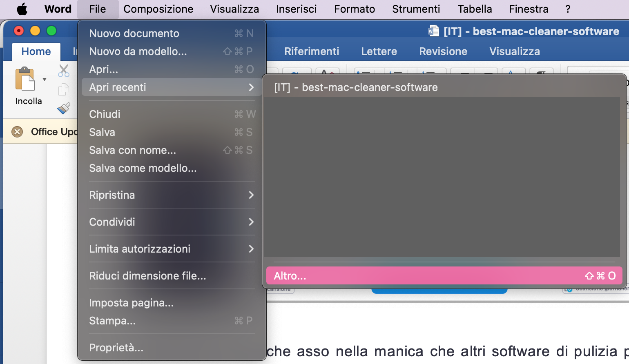The height and width of the screenshot is (364, 629).
Task: Switch to the Home ribbon tab
Action: pyautogui.click(x=36, y=51)
